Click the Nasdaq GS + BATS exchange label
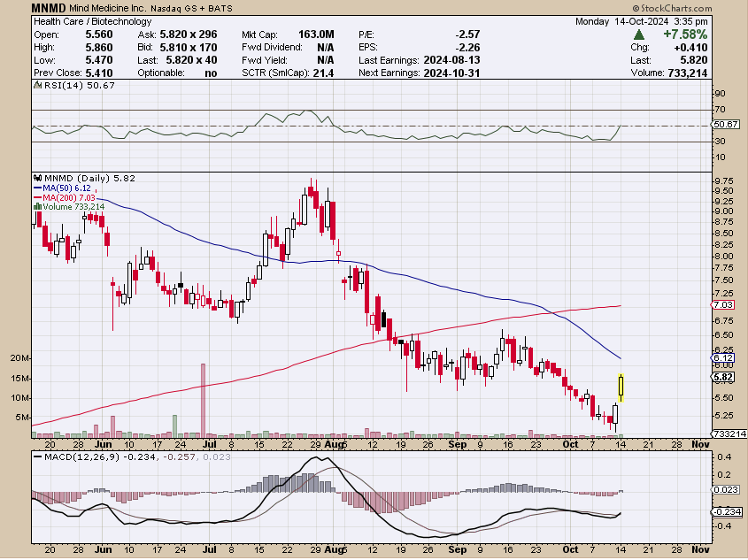Viewport: 748px width, 560px height. coord(192,9)
